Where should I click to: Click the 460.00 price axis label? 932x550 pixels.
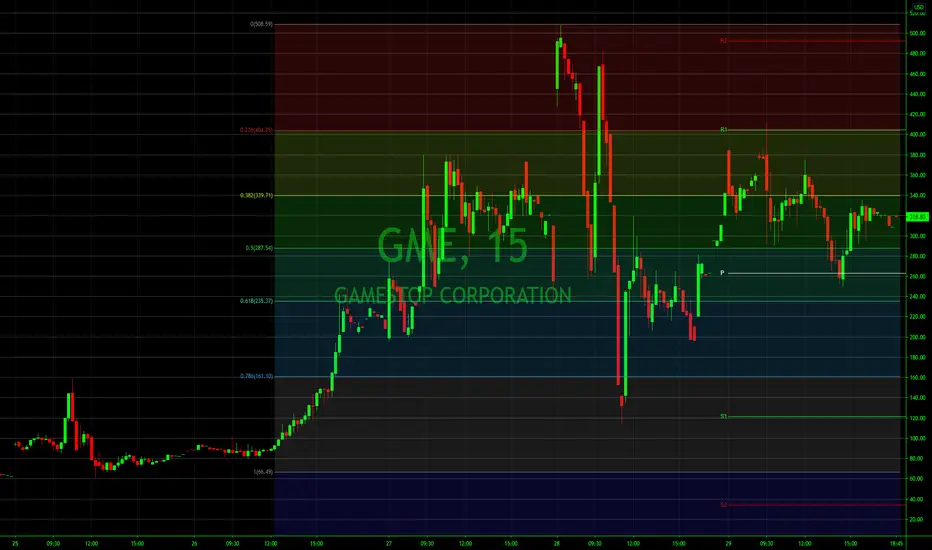pyautogui.click(x=917, y=74)
